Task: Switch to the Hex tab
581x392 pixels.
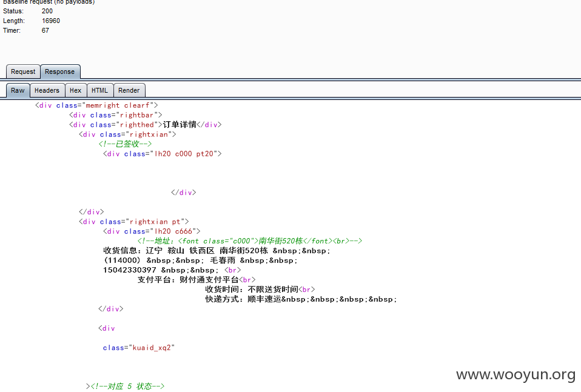Action: [x=76, y=90]
